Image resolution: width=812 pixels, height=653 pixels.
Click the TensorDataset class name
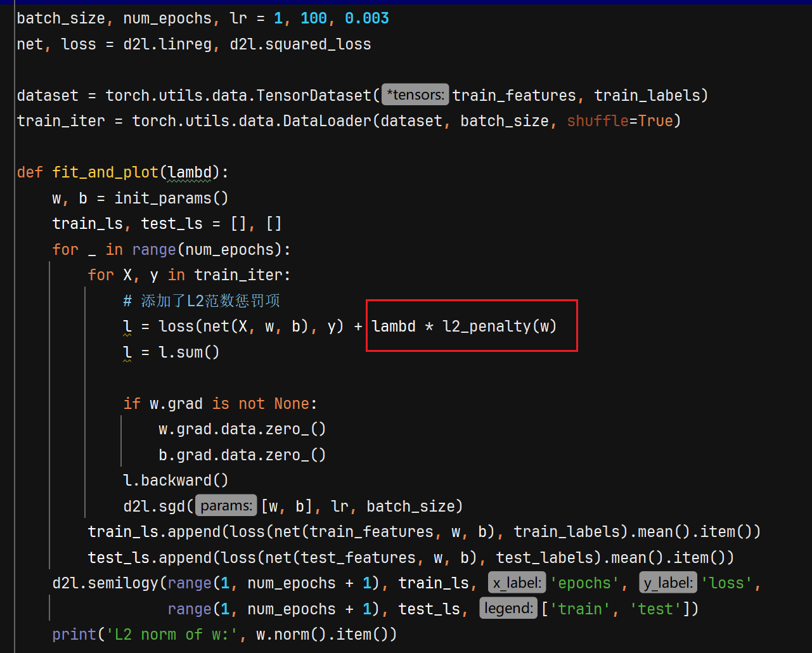[314, 96]
